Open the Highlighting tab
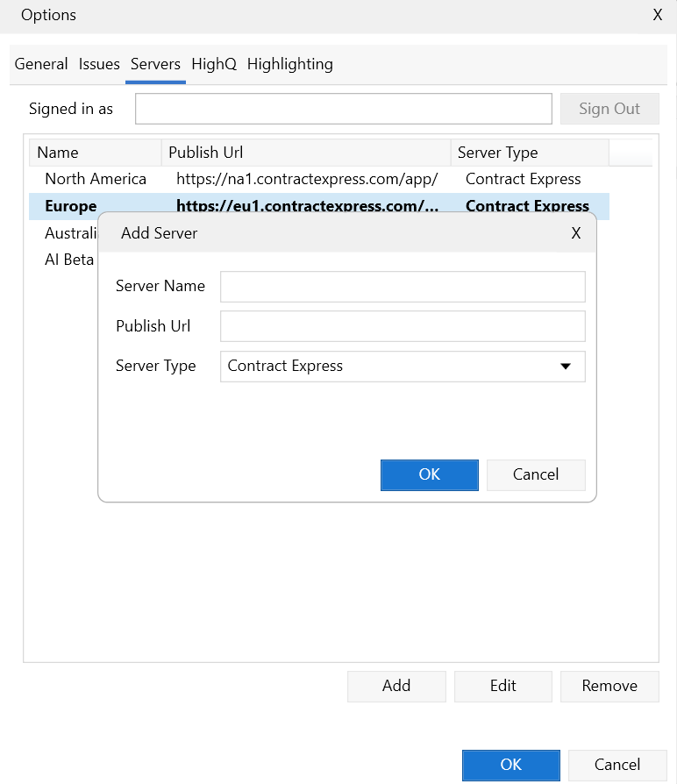 pos(289,64)
